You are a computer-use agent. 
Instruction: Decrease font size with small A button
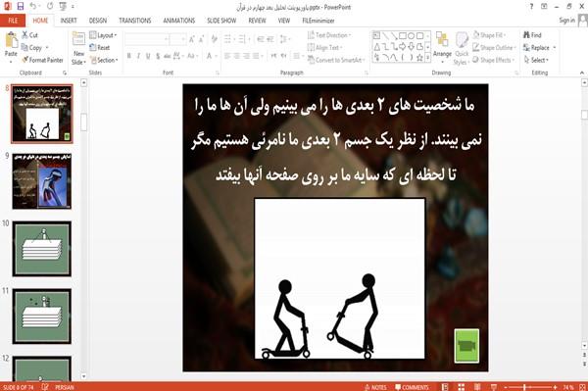point(202,39)
